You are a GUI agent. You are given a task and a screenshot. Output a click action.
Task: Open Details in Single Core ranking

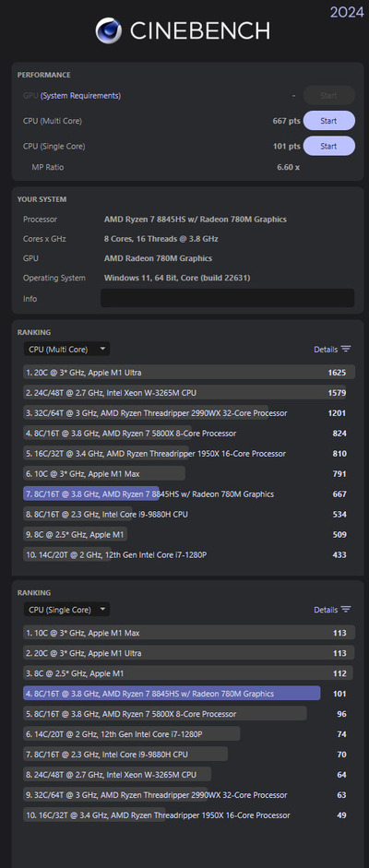pos(326,610)
